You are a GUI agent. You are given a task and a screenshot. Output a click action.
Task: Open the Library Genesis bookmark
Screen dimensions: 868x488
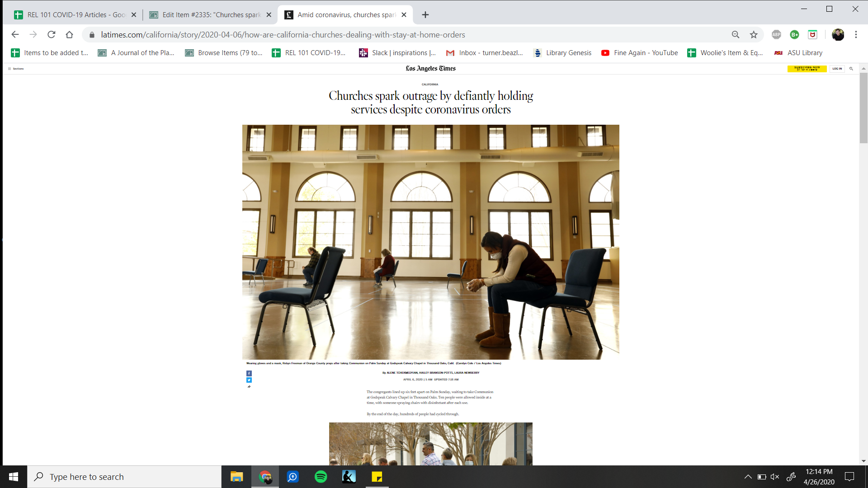point(562,53)
